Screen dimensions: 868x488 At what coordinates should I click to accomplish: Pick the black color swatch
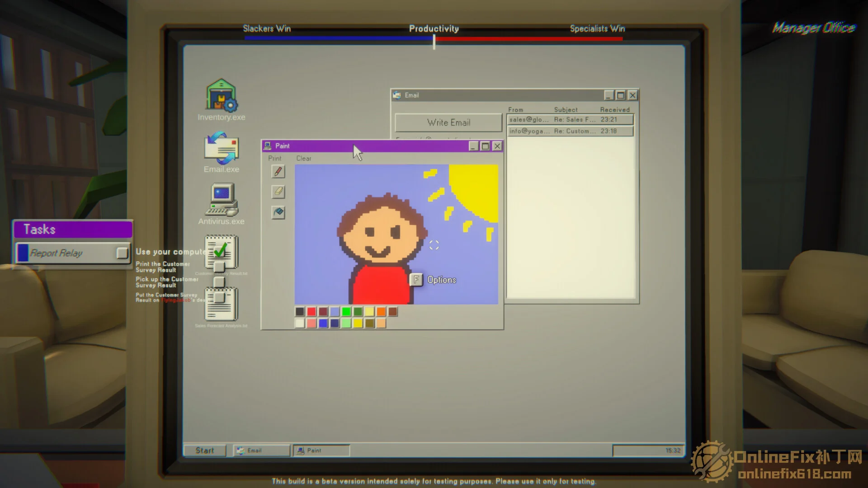[300, 312]
